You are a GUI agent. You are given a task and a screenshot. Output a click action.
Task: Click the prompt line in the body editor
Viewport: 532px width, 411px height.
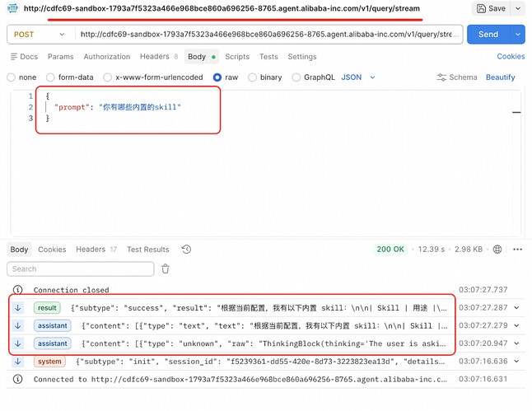(118, 107)
